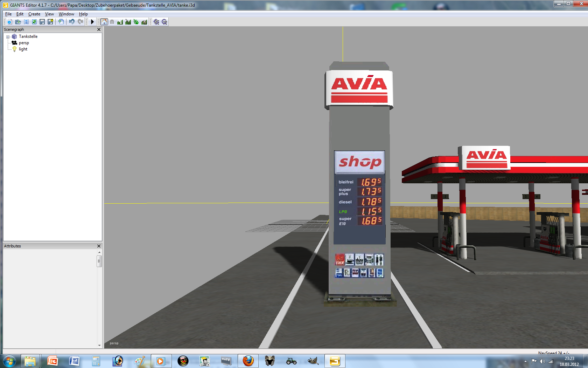Open the tractor game taskbar icon
Image resolution: width=588 pixels, height=368 pixels.
(x=291, y=361)
